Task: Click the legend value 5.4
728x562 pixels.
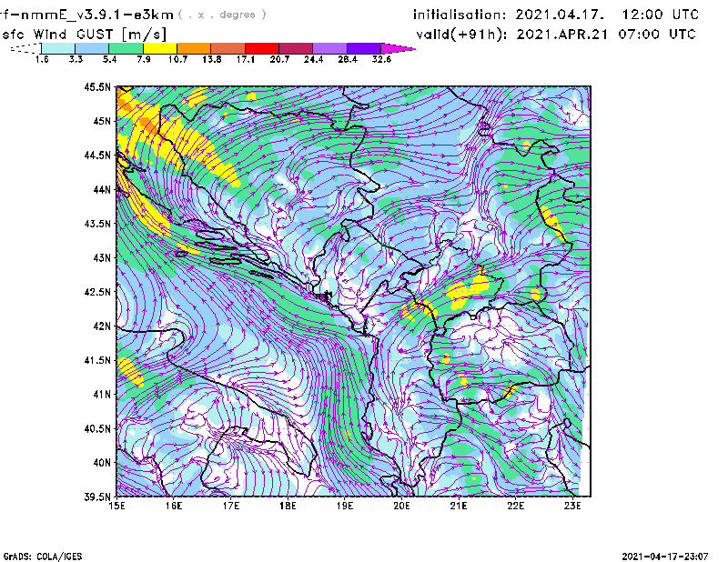Action: [x=109, y=59]
